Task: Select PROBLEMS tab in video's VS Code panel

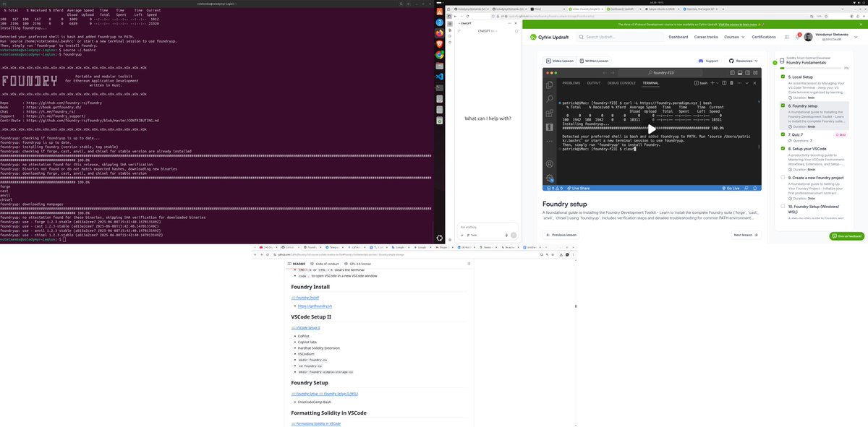Action: click(571, 83)
